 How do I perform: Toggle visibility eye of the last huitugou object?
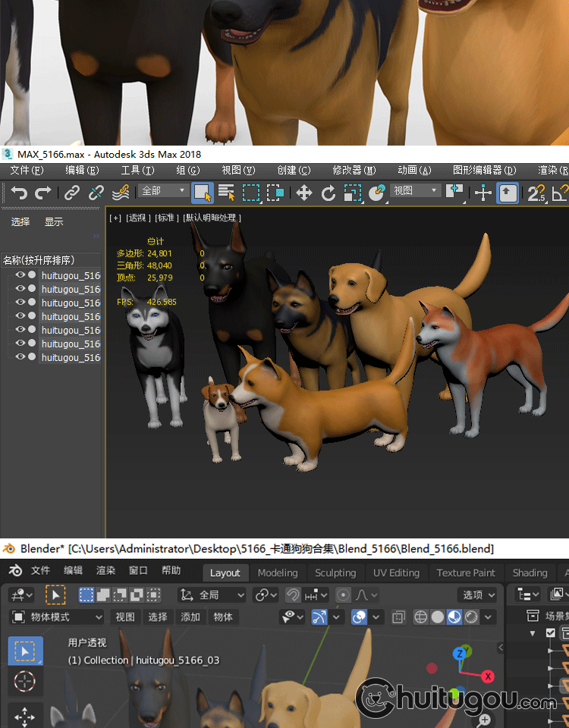click(20, 357)
